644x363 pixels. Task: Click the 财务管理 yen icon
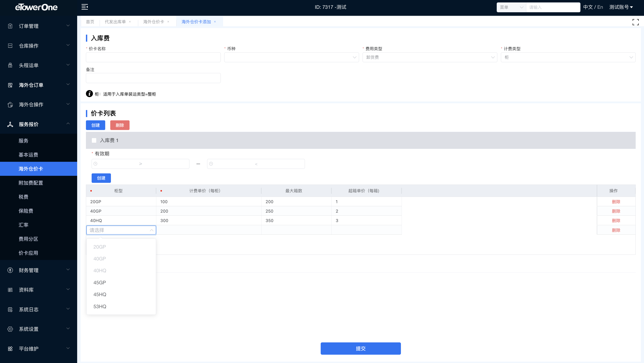tap(10, 270)
